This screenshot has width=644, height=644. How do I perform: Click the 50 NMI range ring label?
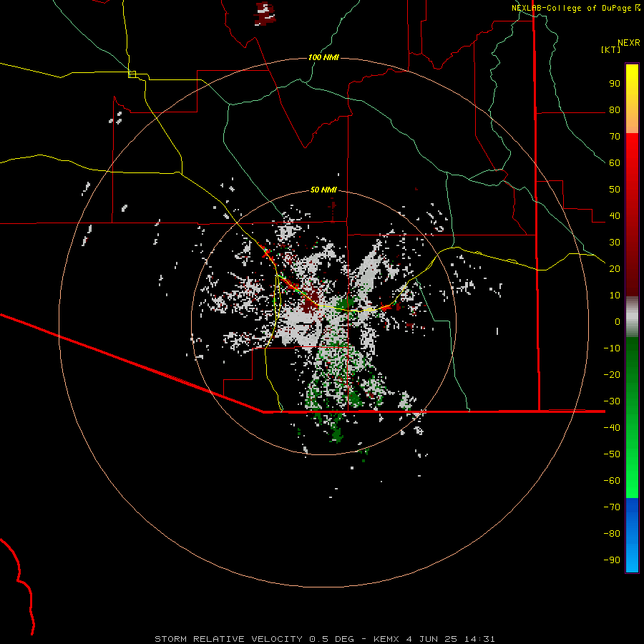[323, 190]
